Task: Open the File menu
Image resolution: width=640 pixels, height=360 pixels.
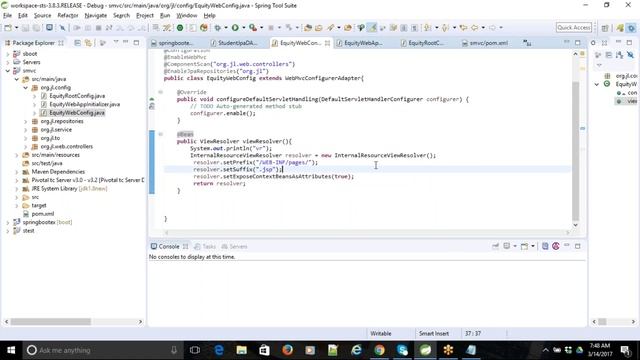Action: pos(7,16)
